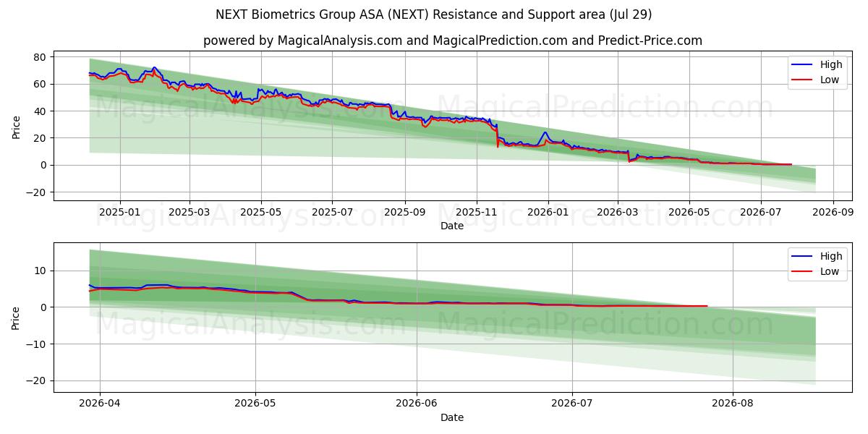
Task: Click the 2025-11 tick label on top chart
Action: [477, 212]
